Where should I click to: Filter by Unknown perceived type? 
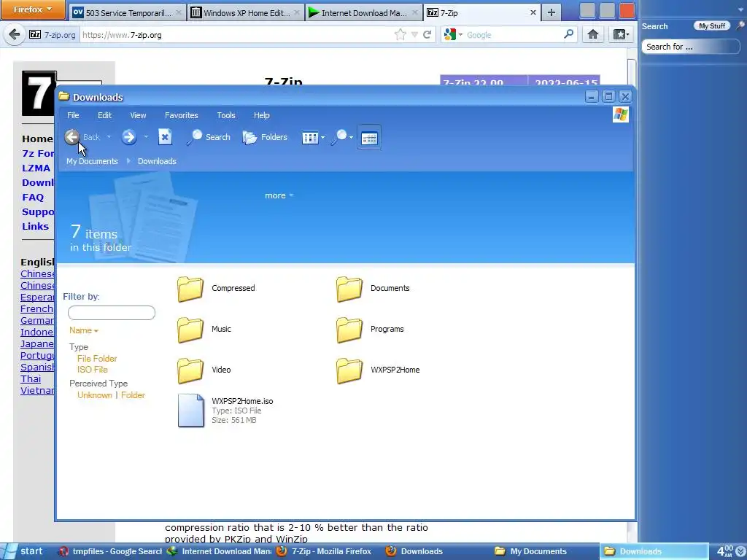pyautogui.click(x=95, y=395)
